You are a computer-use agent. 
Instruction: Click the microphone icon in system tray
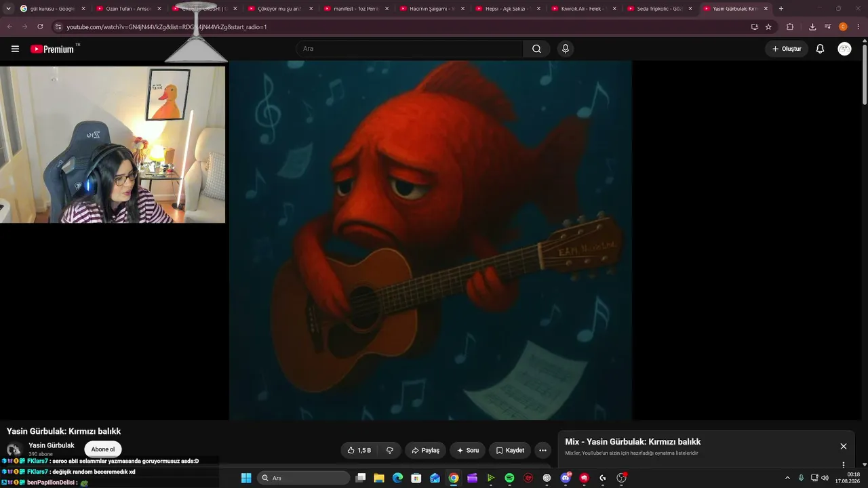pos(801,478)
